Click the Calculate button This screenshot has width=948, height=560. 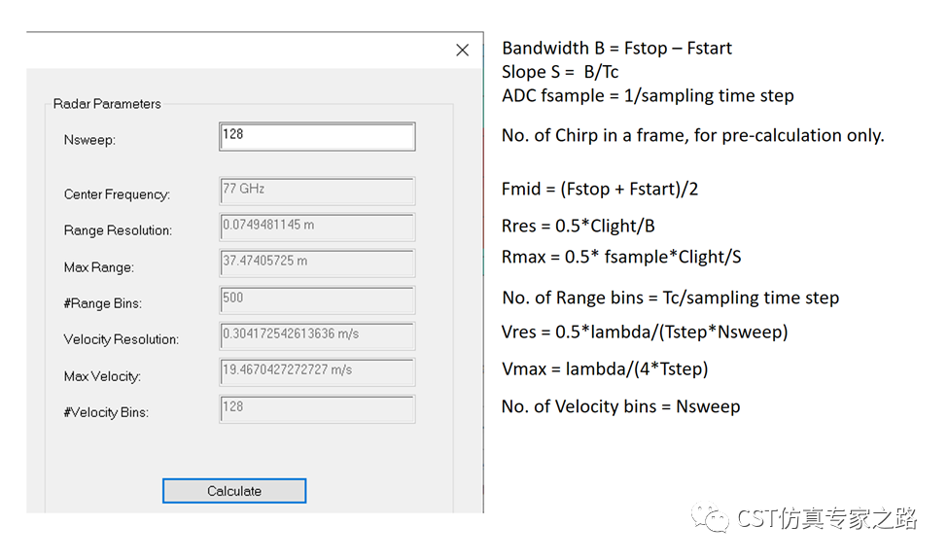coord(234,490)
